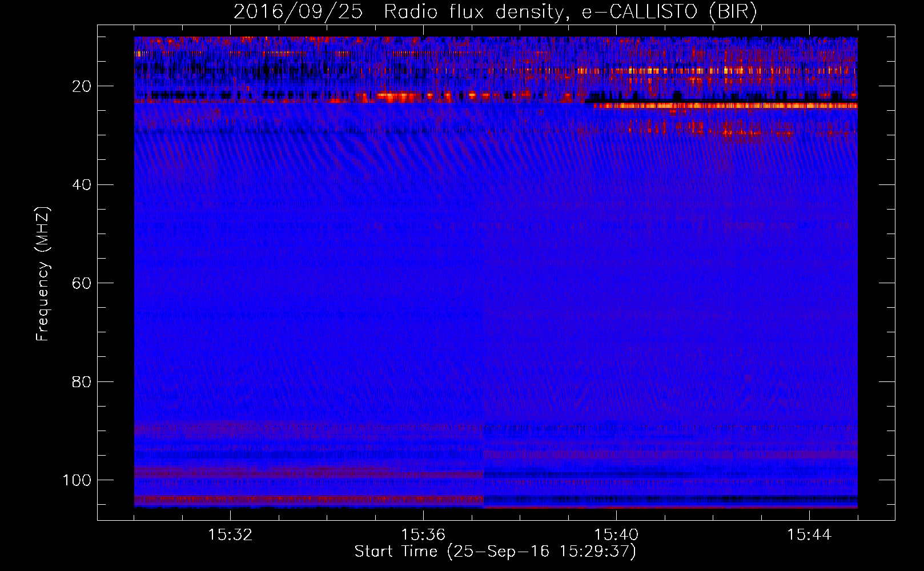Click the "Start Time (25-Sep-16 15:29:37)" x-axis label
This screenshot has height=571, width=924.
[495, 552]
